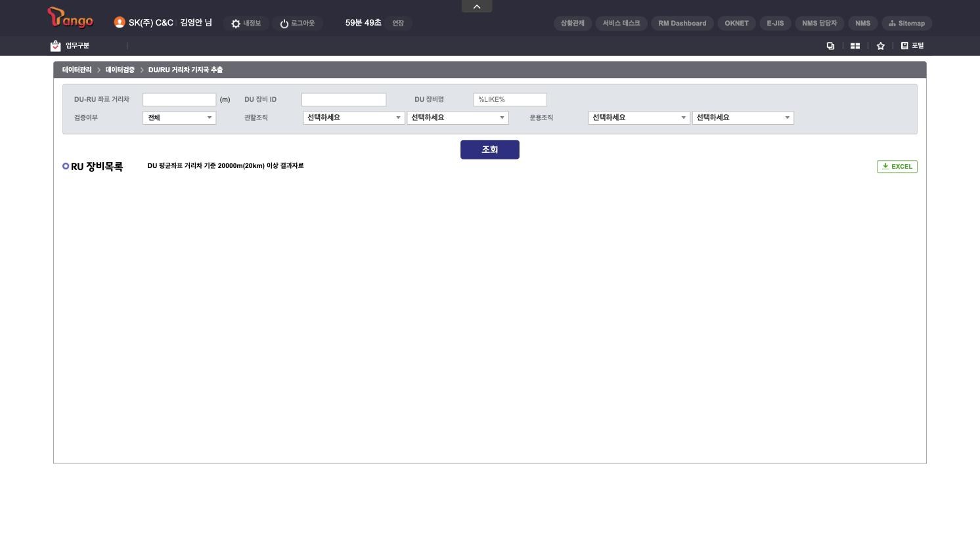980x533 pixels.
Task: Click the tile layout icon
Action: pyautogui.click(x=855, y=46)
